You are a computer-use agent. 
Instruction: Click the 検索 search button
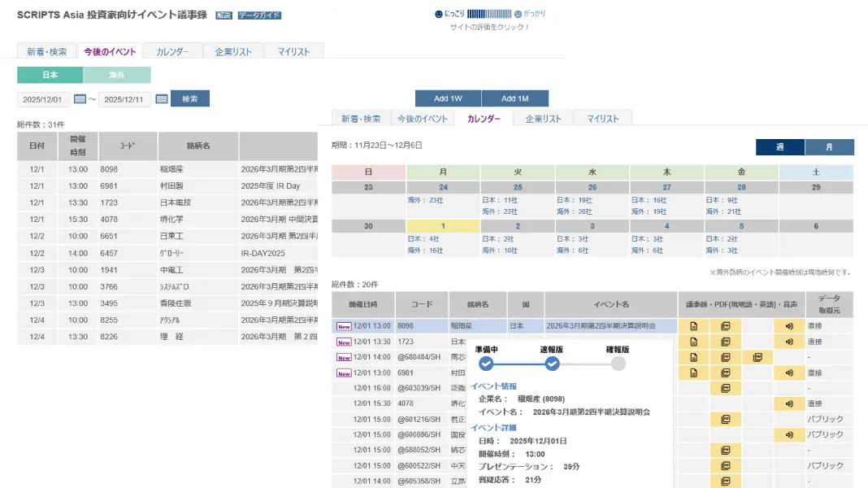pyautogui.click(x=190, y=98)
